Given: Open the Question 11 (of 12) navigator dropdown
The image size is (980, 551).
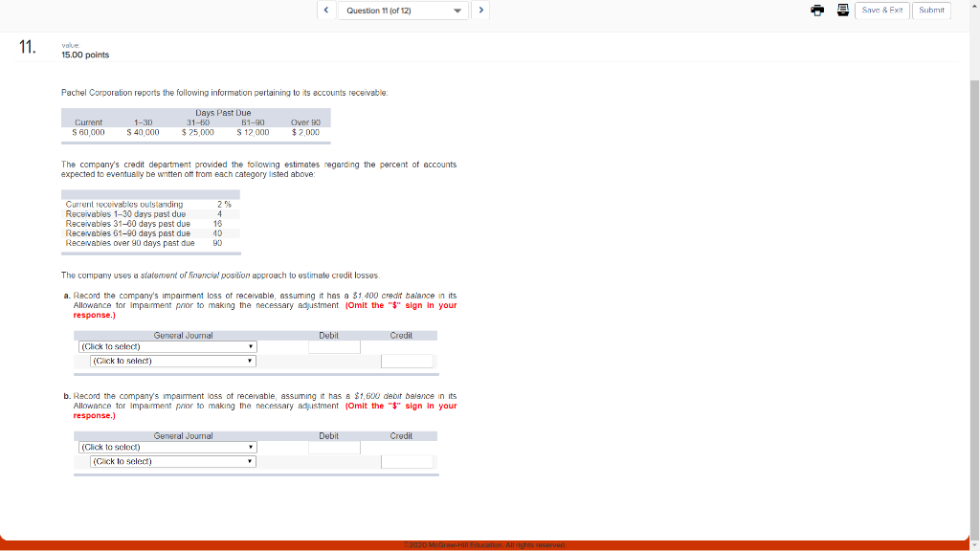Looking at the screenshot, I should click(x=403, y=10).
